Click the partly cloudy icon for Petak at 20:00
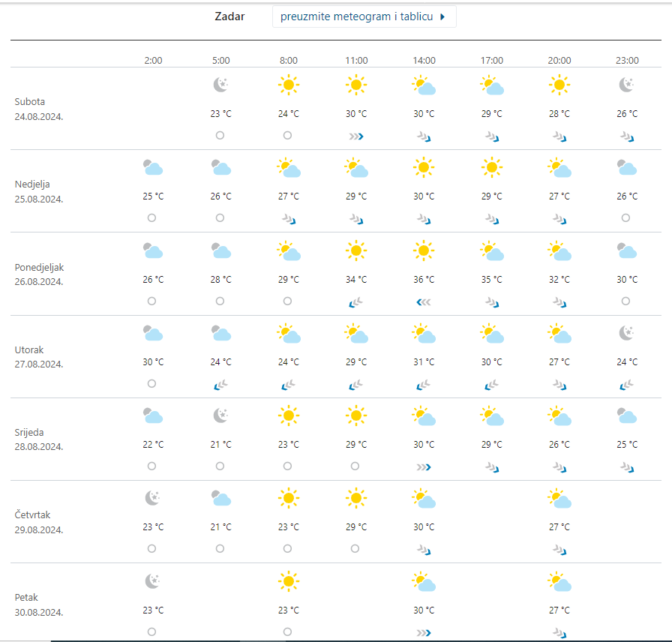Viewport: 672px width, 642px height. pos(559,581)
